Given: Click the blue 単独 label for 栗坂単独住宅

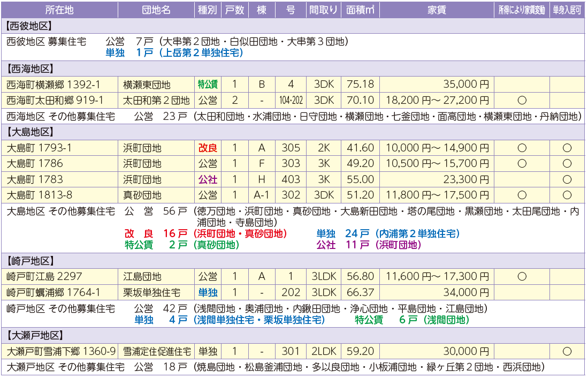Looking at the screenshot, I should [208, 292].
